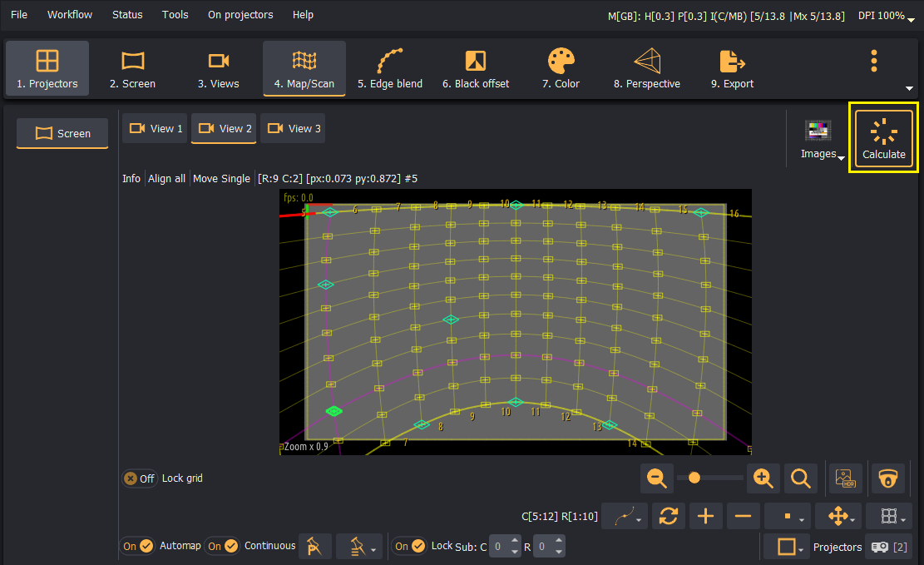Screen dimensions: 924x565
Task: Open the 6. Black offset step
Action: pos(476,68)
